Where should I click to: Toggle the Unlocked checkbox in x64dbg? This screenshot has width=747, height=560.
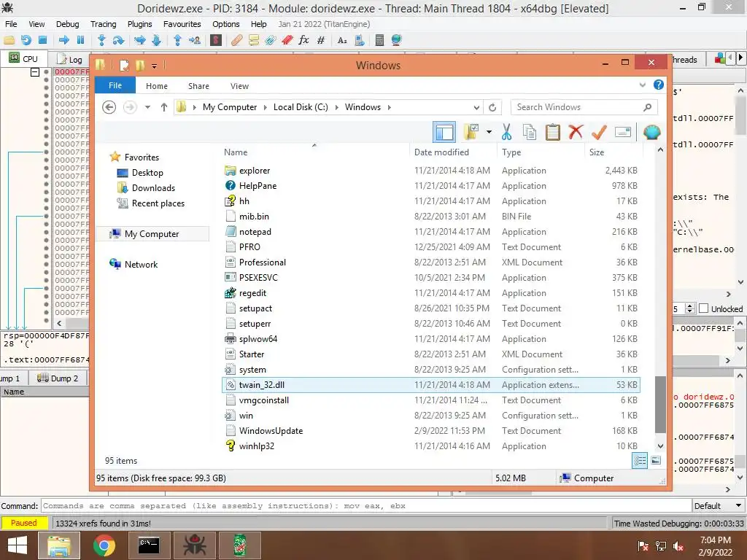coord(704,308)
